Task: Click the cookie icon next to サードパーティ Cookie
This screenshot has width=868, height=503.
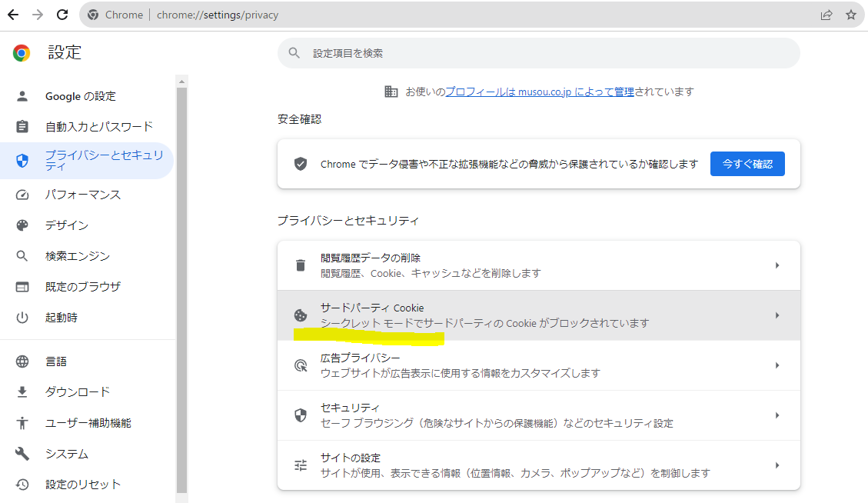Action: 301,314
